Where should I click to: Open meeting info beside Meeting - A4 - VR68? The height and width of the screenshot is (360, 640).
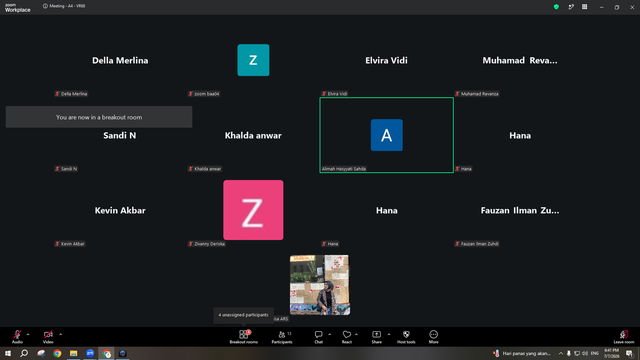click(x=45, y=6)
